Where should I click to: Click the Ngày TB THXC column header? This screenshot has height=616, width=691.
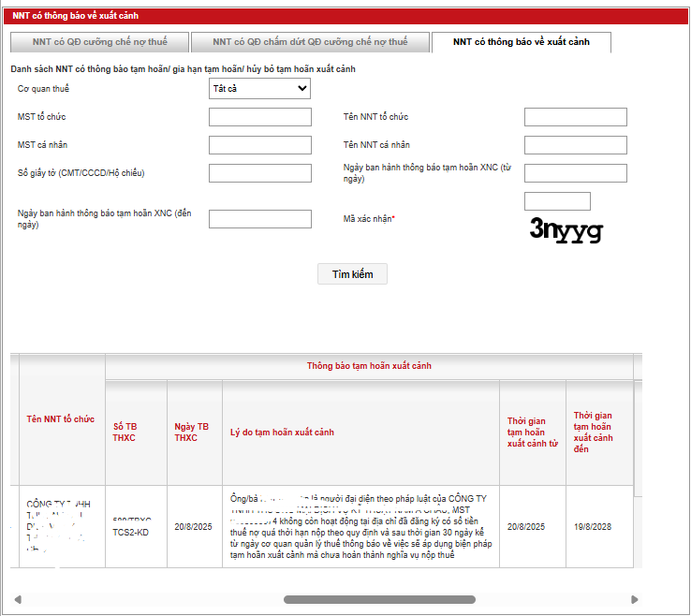(x=192, y=433)
